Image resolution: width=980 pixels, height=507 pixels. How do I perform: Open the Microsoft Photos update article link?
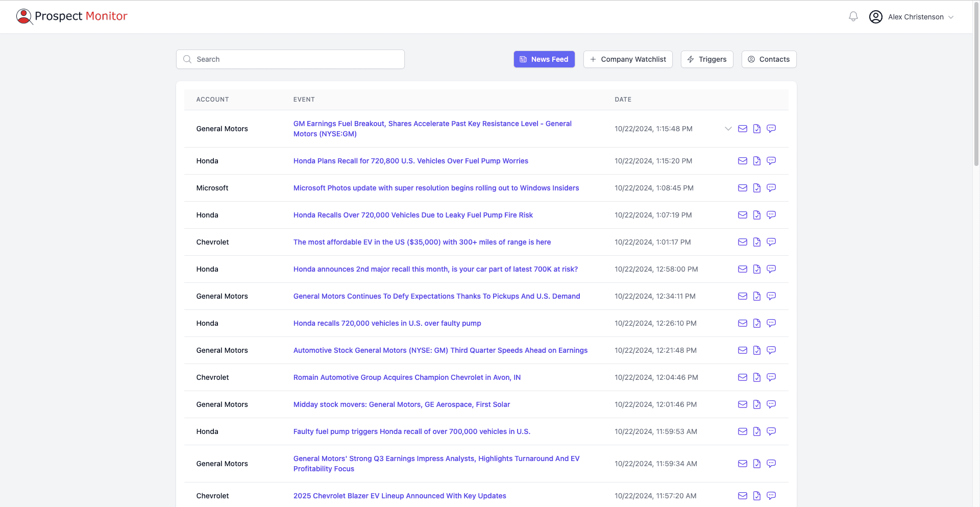click(x=436, y=188)
